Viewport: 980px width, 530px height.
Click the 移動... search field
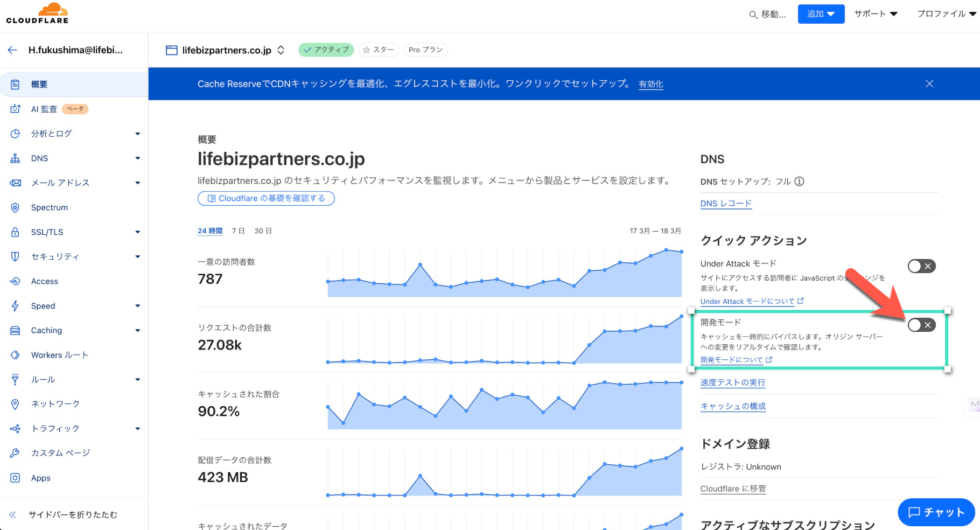[x=768, y=15]
